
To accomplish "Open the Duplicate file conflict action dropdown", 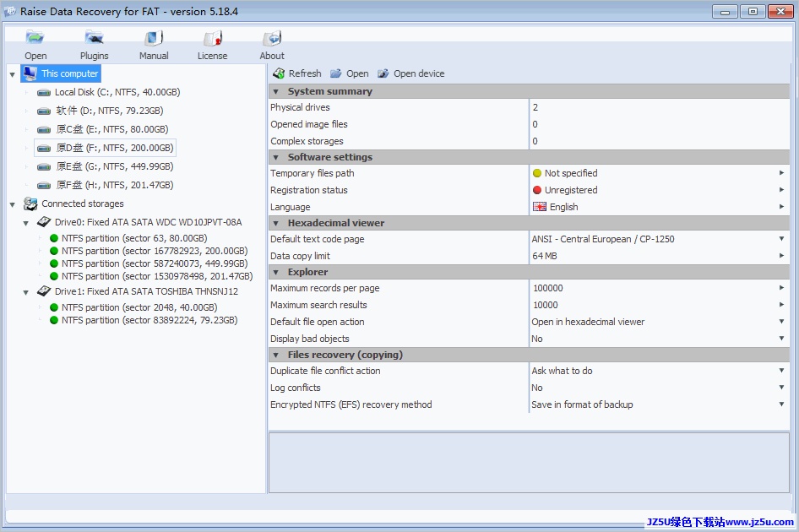I will (x=781, y=371).
